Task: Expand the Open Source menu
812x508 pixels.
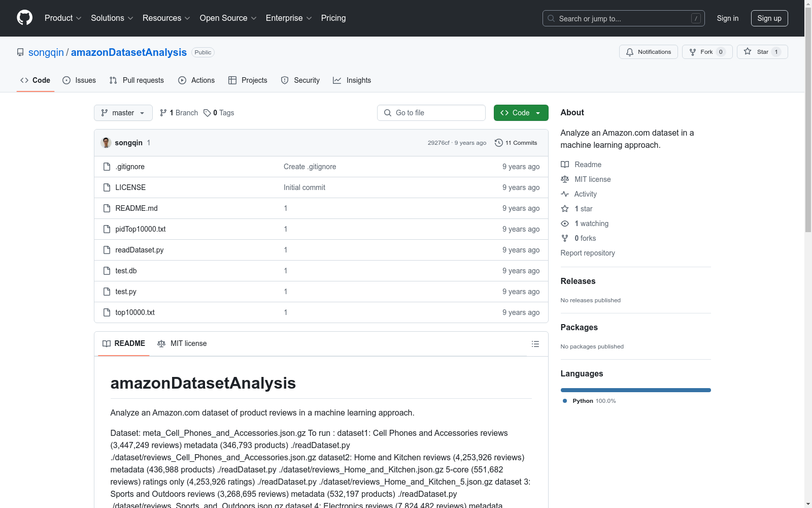Action: tap(228, 18)
